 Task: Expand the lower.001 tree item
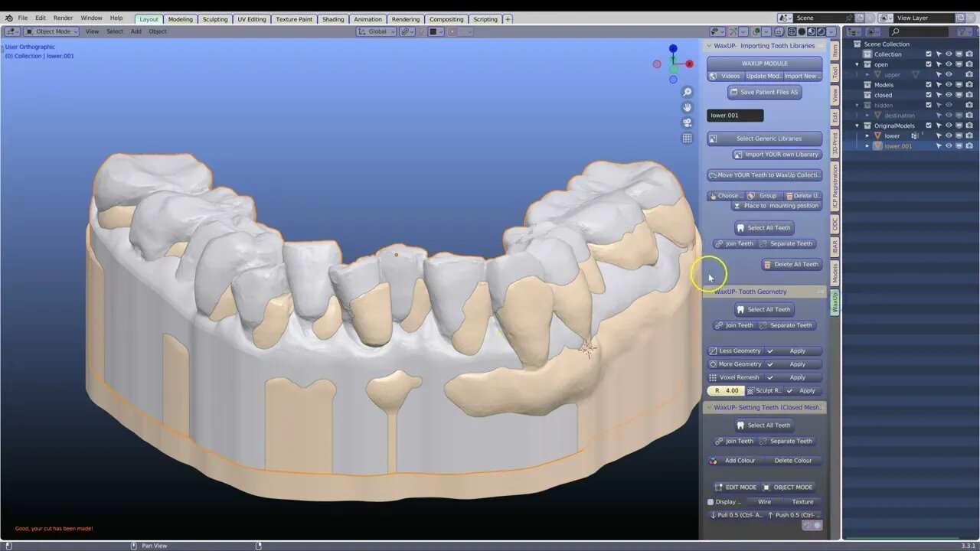tap(867, 145)
